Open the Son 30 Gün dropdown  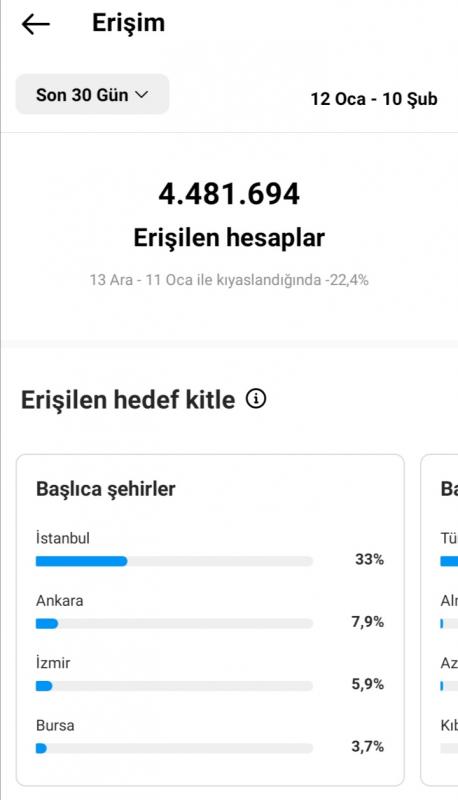tap(92, 94)
